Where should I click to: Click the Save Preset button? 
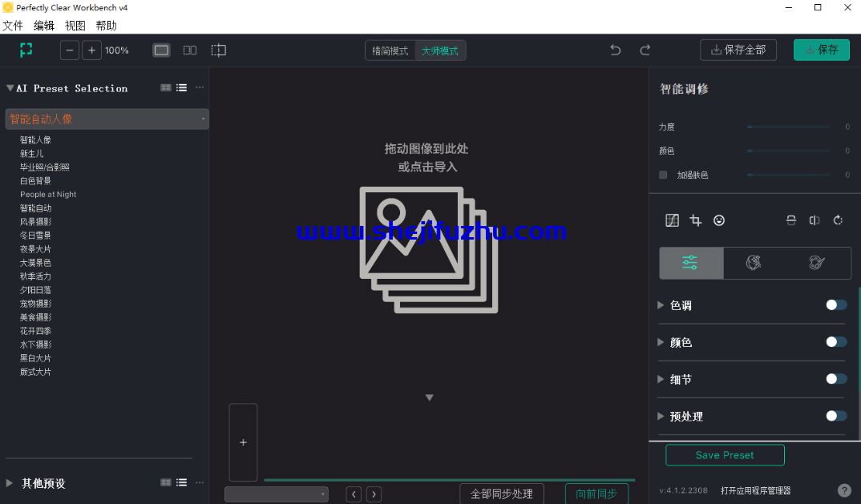click(725, 455)
